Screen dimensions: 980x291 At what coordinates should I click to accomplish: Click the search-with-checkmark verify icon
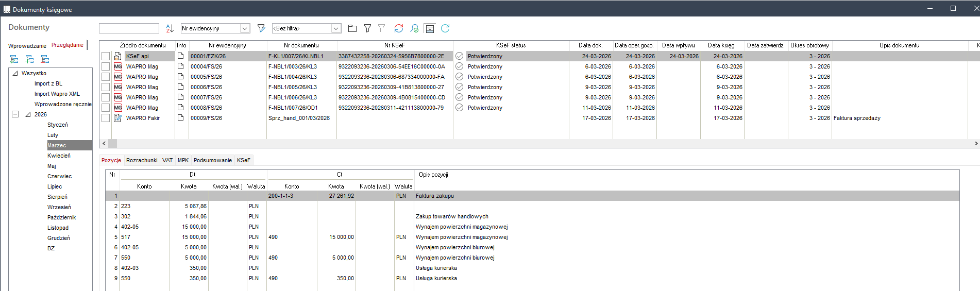coord(414,28)
